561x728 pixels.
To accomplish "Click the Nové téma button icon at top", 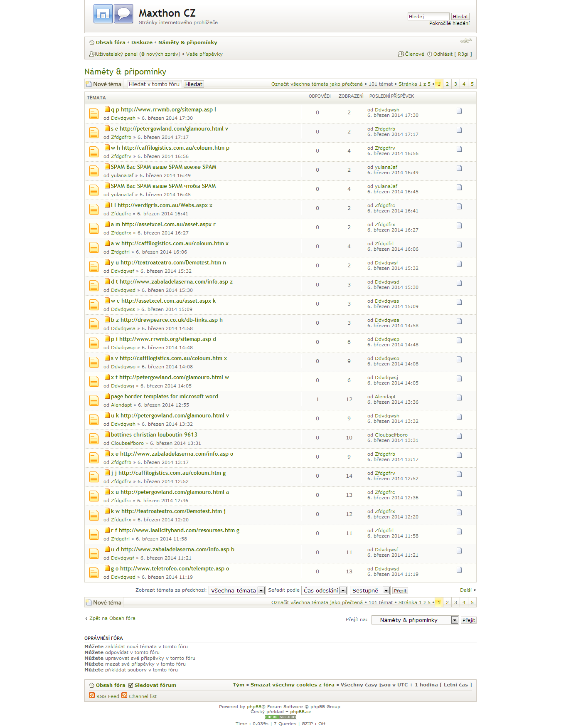I will pyautogui.click(x=89, y=84).
